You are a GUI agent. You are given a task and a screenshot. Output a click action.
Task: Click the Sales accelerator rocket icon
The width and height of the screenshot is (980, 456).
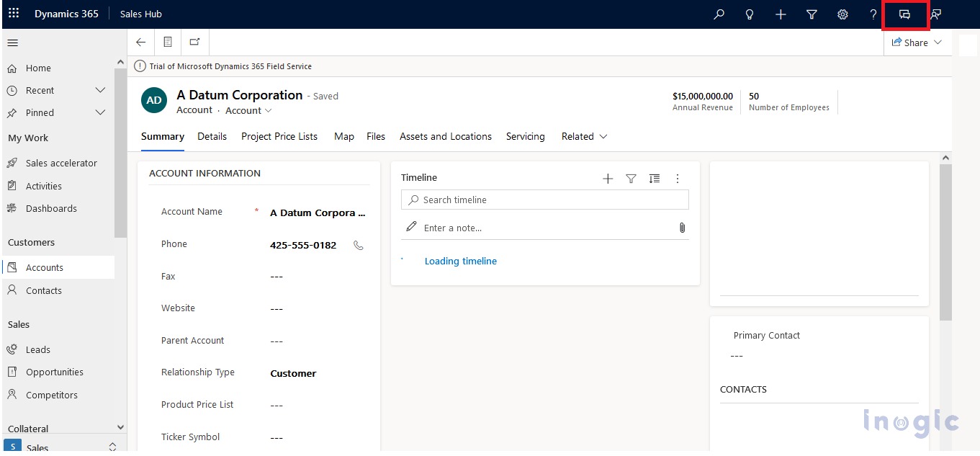coord(12,163)
